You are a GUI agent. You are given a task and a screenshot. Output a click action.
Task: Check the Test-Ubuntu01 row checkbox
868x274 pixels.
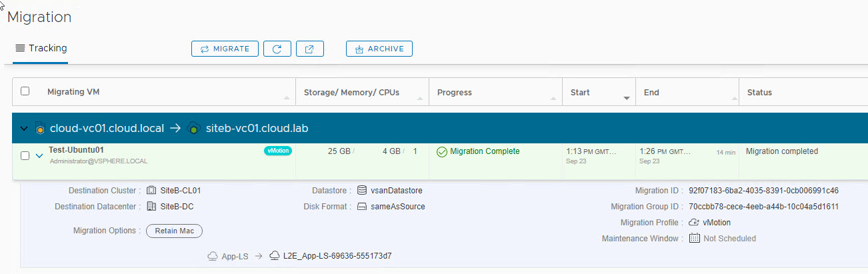click(x=25, y=155)
